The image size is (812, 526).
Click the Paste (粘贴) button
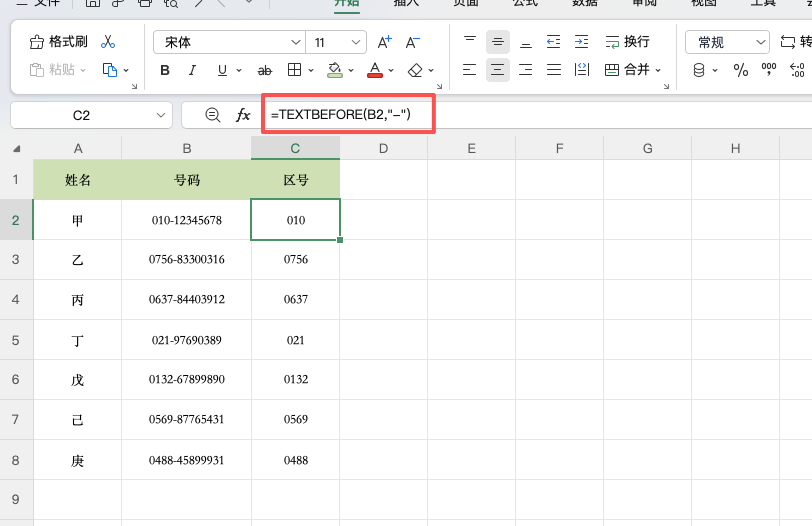52,69
